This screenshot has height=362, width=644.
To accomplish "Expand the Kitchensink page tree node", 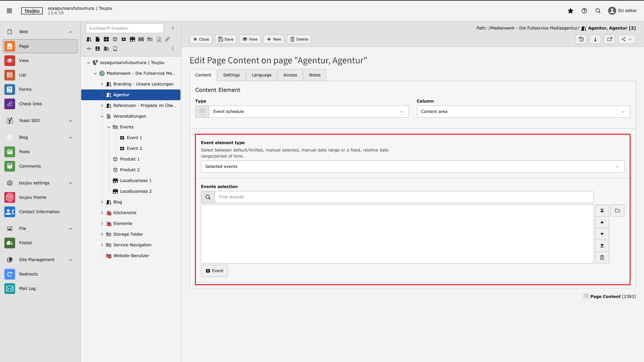I will [102, 213].
